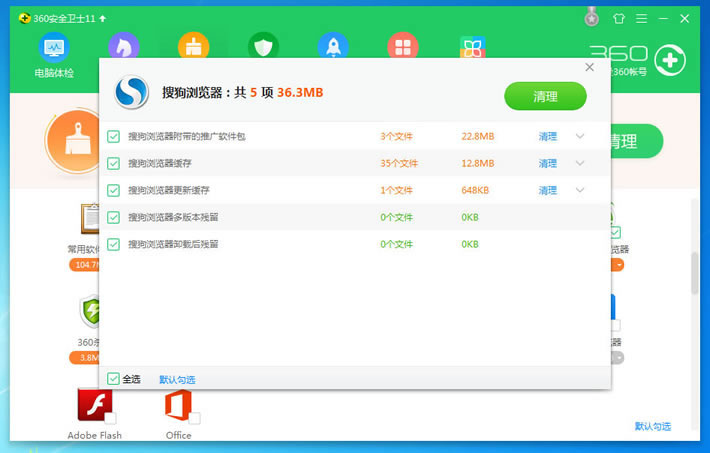Click the 22.8MB size value
Image resolution: width=710 pixels, height=453 pixels.
coord(478,136)
